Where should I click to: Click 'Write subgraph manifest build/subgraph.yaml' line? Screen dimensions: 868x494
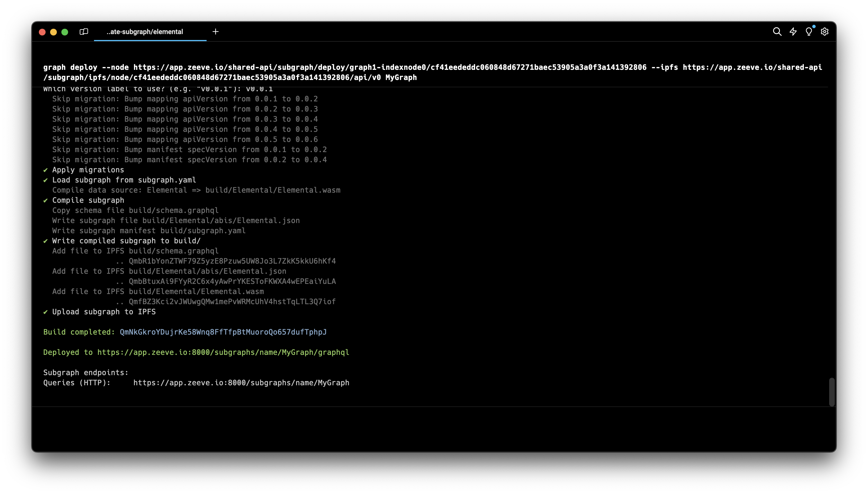tap(149, 231)
